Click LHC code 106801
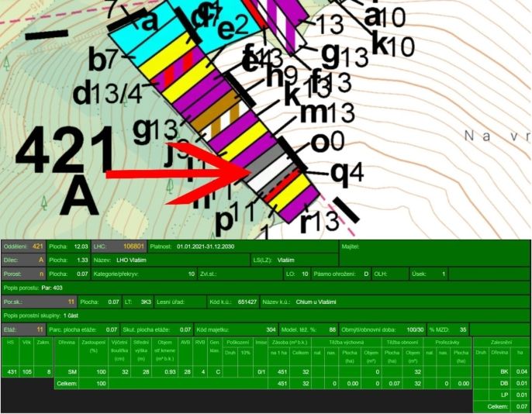532x414 pixels. 133,247
